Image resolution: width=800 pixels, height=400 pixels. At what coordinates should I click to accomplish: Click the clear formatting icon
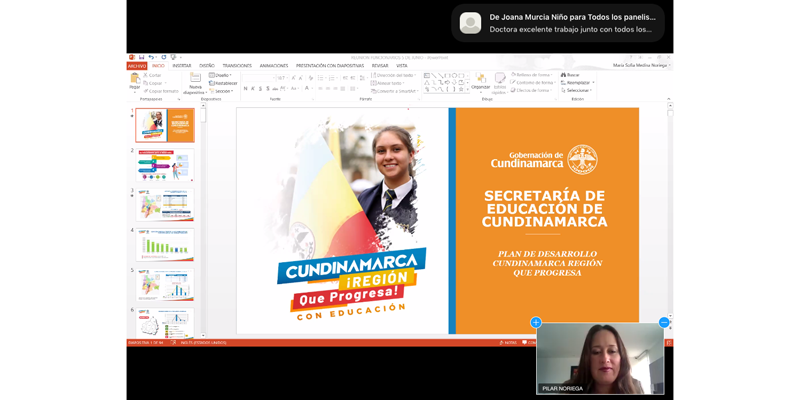311,78
